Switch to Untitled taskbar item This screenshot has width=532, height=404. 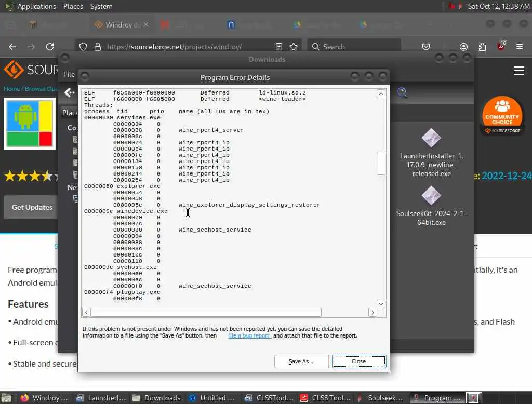pyautogui.click(x=212, y=398)
